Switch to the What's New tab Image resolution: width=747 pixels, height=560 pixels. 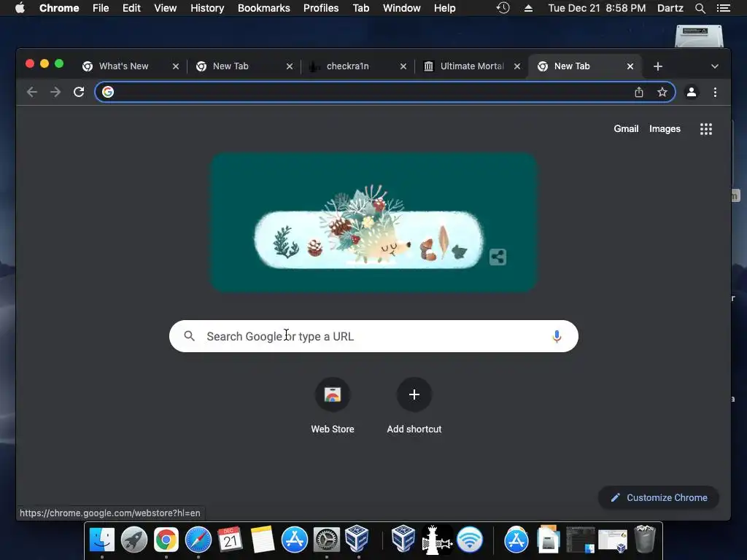tap(123, 66)
